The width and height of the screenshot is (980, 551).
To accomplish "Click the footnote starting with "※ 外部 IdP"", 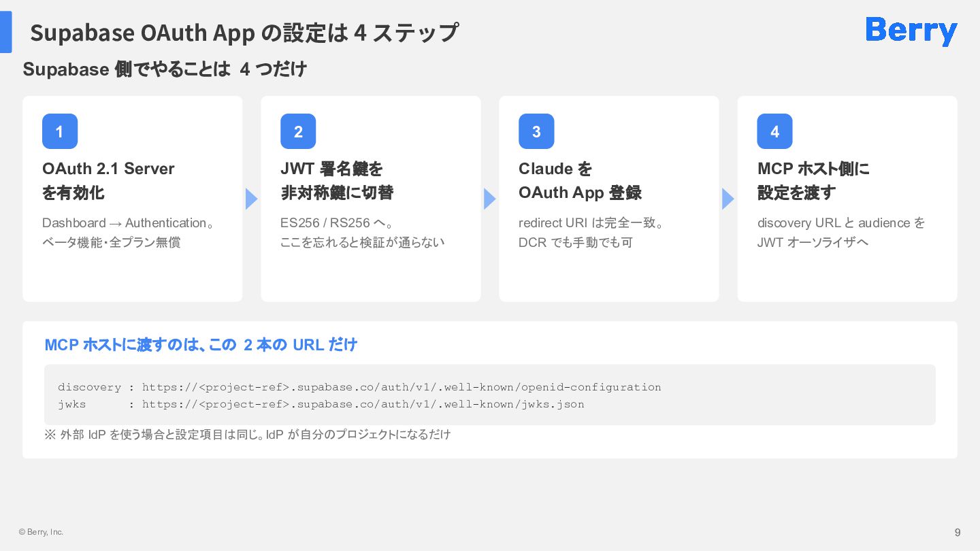I will pos(248,434).
